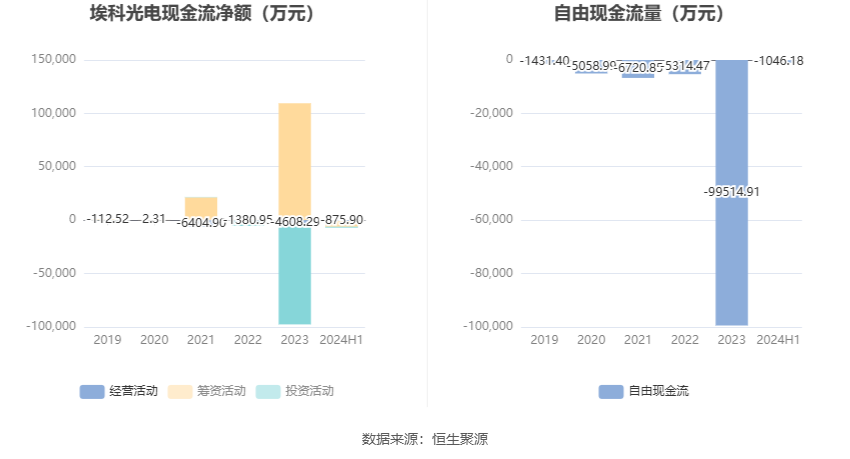Click the -60,000 y-axis label

point(491,219)
